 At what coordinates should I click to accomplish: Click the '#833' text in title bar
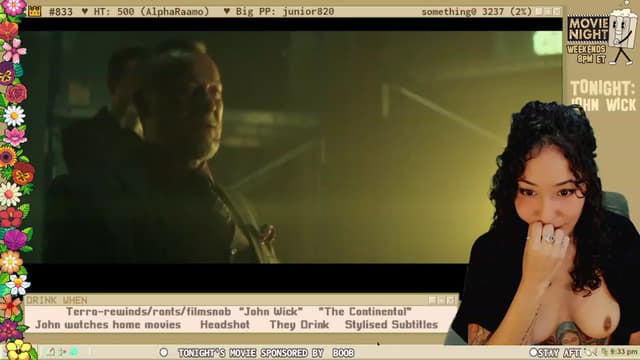[61, 12]
